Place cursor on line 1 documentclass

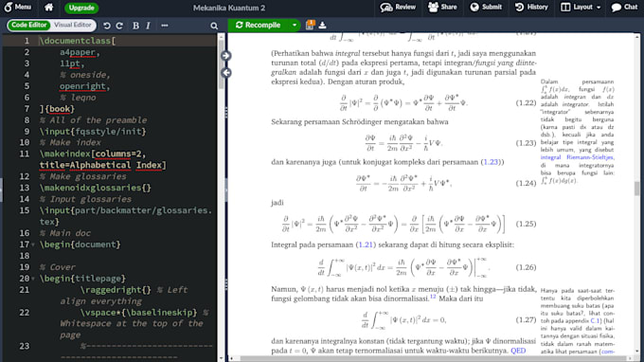[x=78, y=41]
